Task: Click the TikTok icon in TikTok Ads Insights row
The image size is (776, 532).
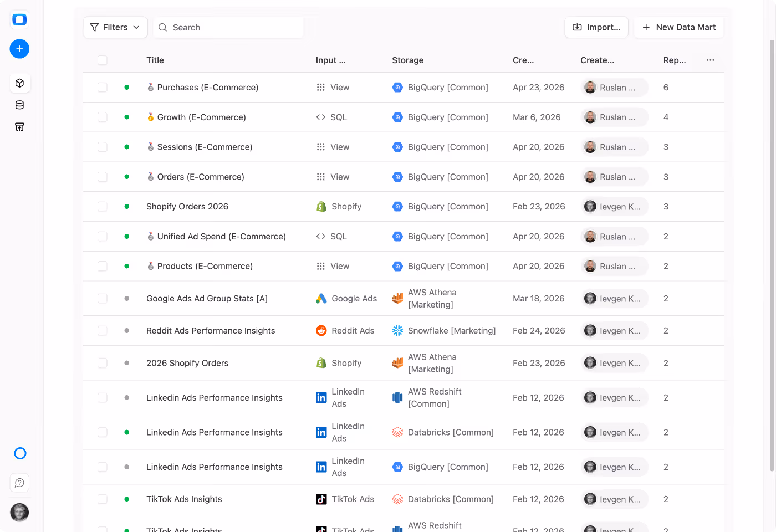Action: point(321,499)
